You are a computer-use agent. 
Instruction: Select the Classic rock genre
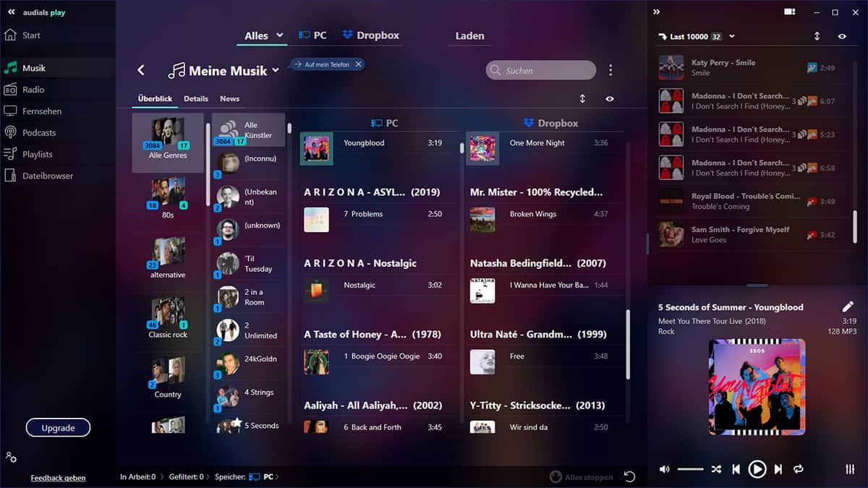tap(168, 319)
